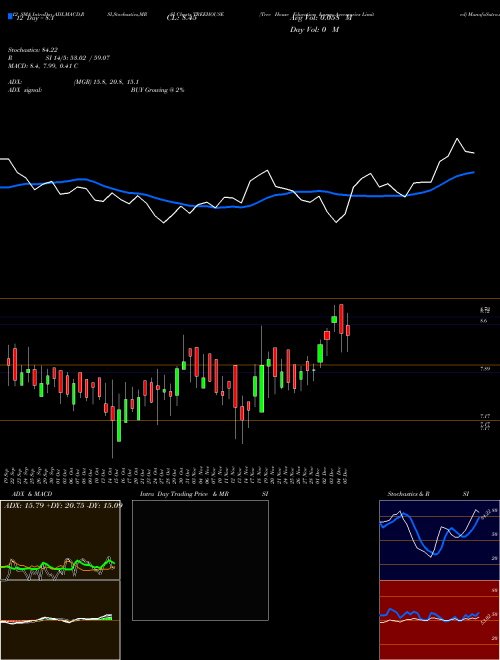The width and height of the screenshot is (500, 660).
Task: Click the last red candlestick on chart
Action: 348,330
